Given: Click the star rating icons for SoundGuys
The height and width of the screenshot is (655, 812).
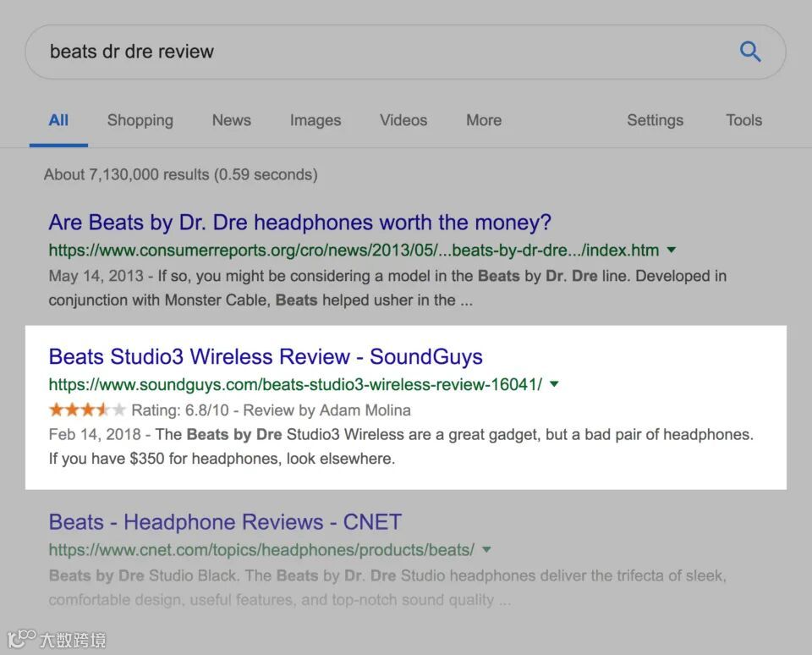Looking at the screenshot, I should point(87,410).
